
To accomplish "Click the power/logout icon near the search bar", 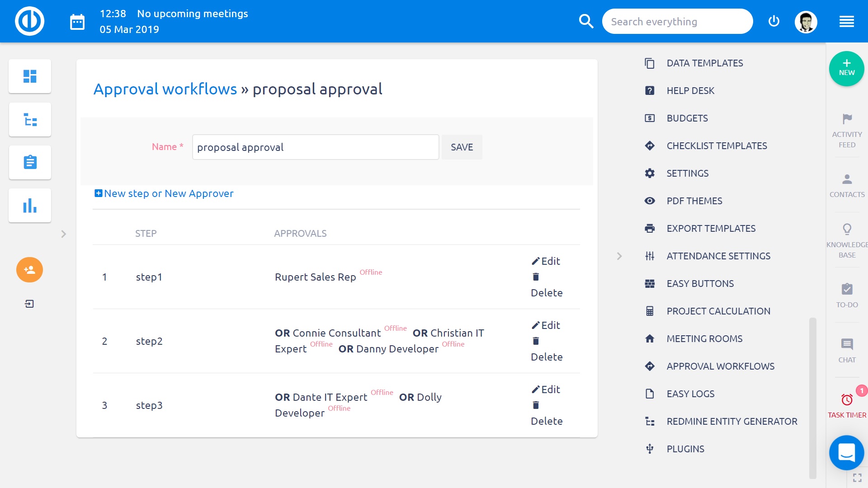I will (x=774, y=21).
